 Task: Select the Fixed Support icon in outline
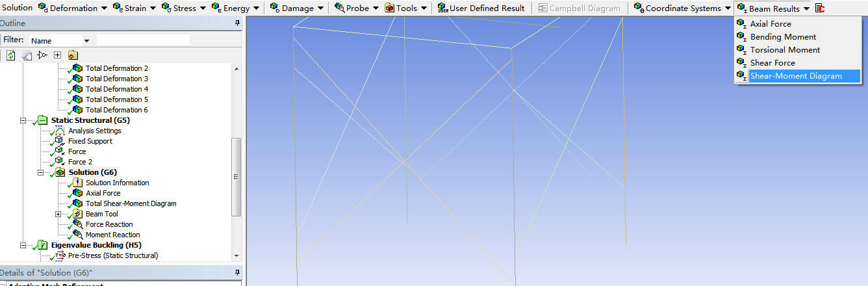coord(60,141)
